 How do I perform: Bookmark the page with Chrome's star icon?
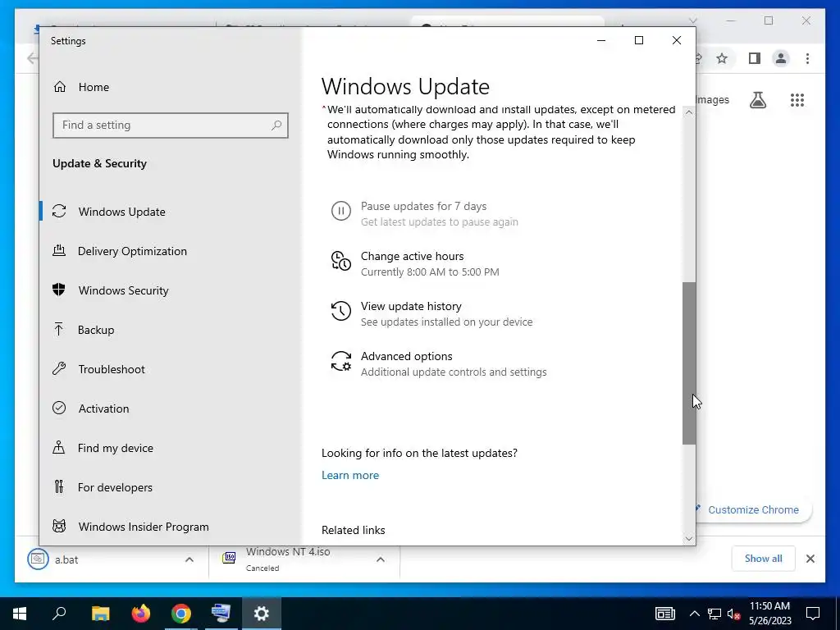(x=722, y=58)
